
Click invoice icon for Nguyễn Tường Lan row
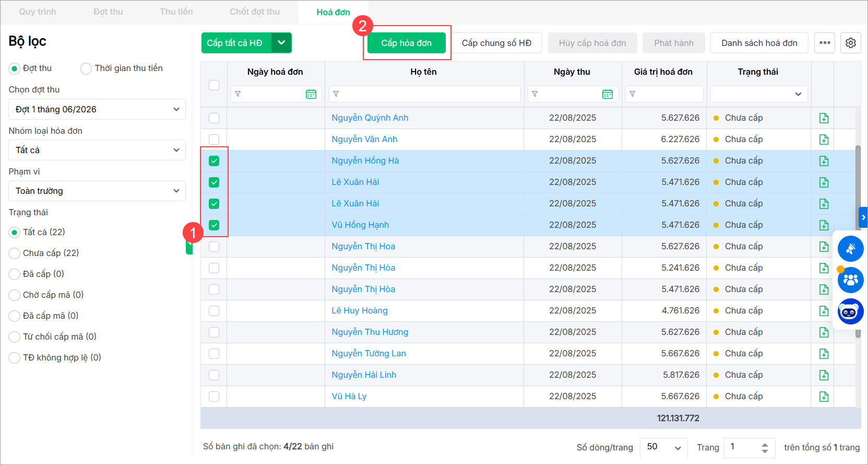[x=824, y=354]
